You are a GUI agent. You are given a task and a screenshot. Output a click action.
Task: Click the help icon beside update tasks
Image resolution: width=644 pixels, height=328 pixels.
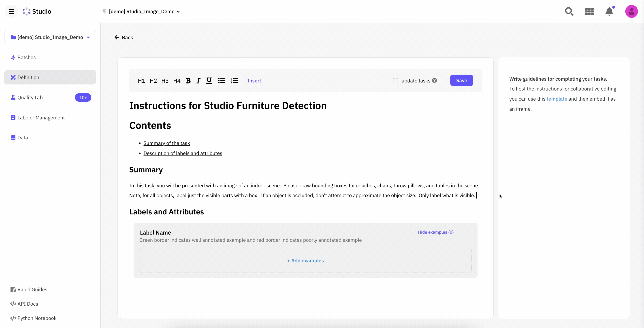435,80
